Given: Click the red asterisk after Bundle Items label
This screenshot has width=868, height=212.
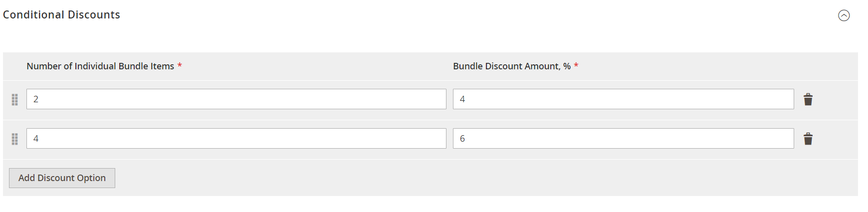Looking at the screenshot, I should click(180, 66).
